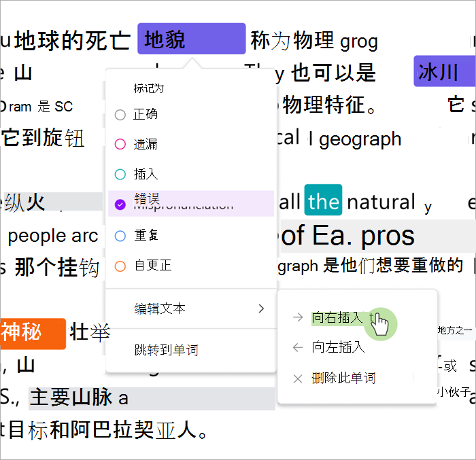Click the text 地球的死亡

[x=73, y=41]
